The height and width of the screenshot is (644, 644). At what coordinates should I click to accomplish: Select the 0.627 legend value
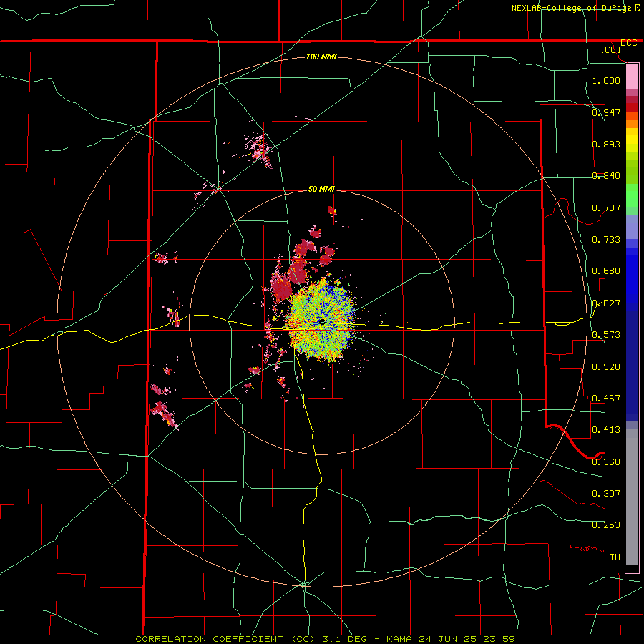pyautogui.click(x=606, y=303)
